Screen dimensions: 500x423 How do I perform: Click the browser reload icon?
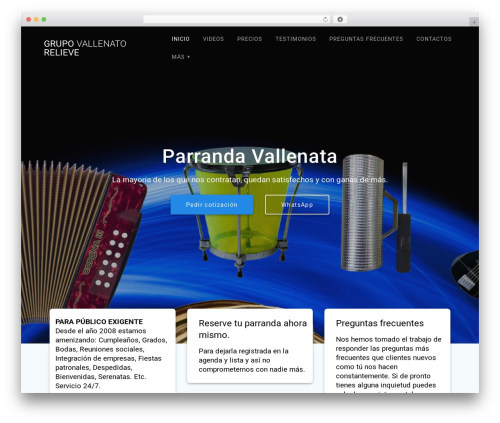coord(325,20)
